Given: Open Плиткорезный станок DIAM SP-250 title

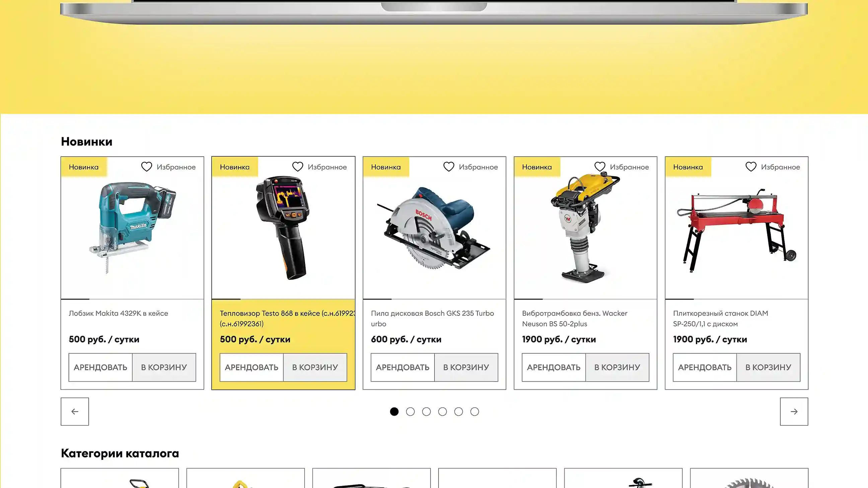Looking at the screenshot, I should coord(721,318).
